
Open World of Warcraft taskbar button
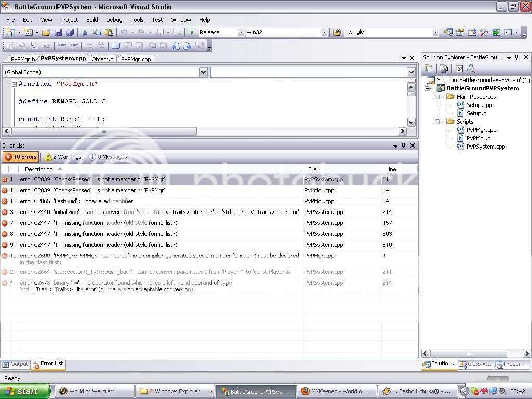pos(94,391)
